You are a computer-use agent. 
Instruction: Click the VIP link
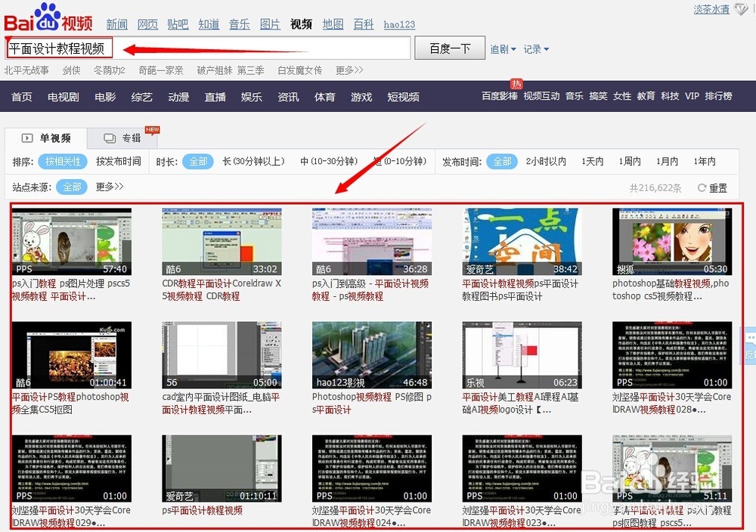[x=692, y=96]
